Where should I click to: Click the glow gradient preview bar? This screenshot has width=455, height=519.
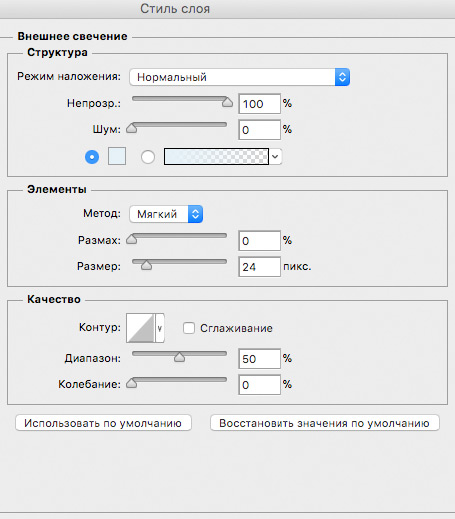tap(216, 156)
